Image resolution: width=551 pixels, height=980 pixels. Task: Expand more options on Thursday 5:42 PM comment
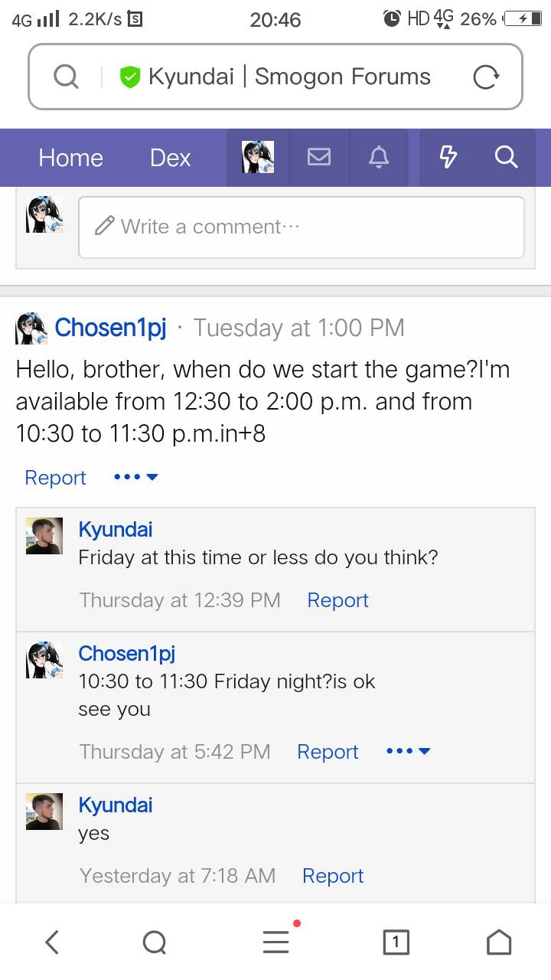[409, 751]
